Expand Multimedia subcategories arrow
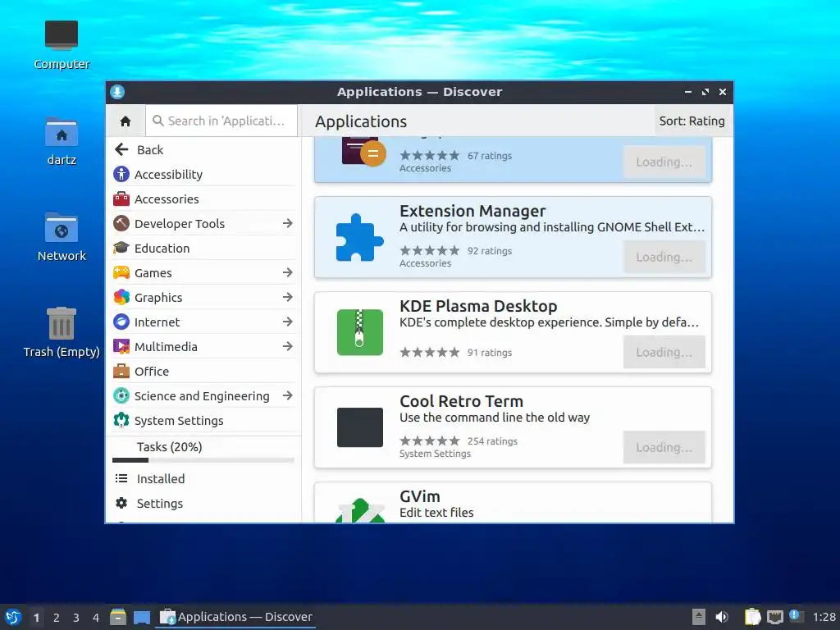 pyautogui.click(x=288, y=347)
